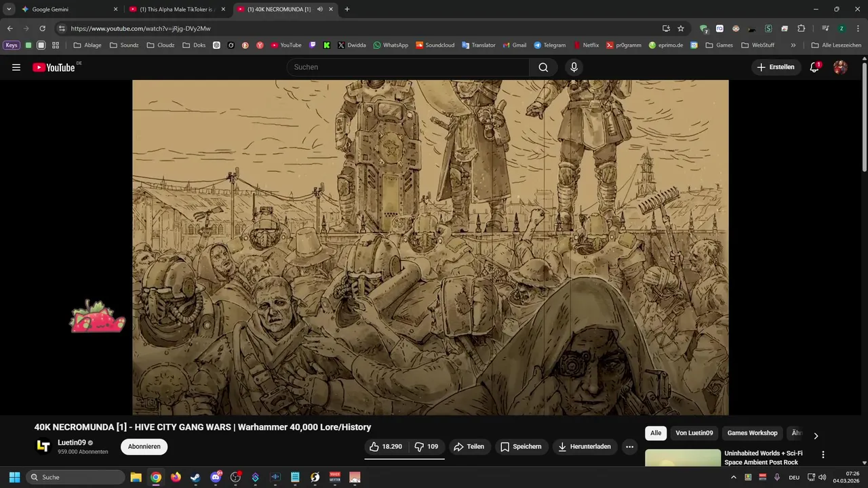The image size is (868, 488).
Task: Click the install app icon in address bar
Action: [x=666, y=28]
